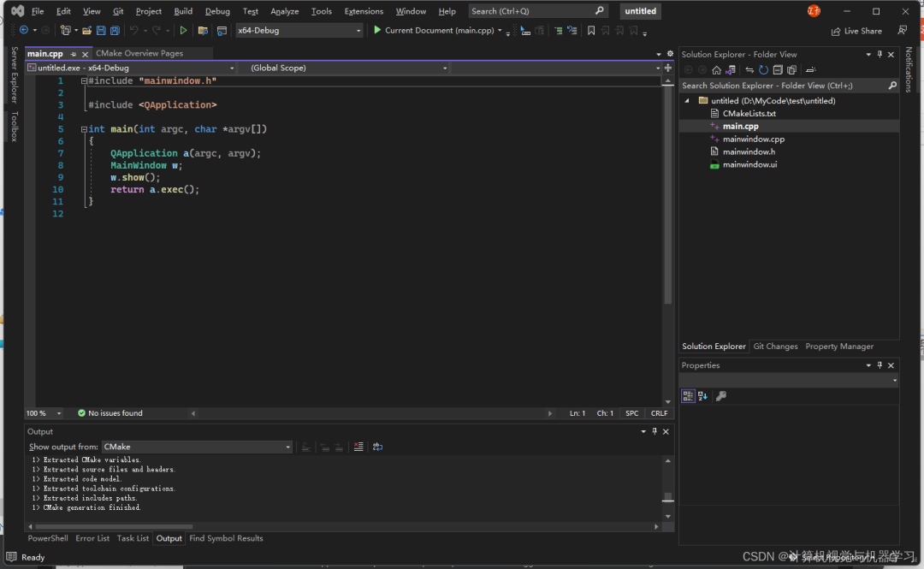Collapse All in Solution Explorer

coord(778,69)
